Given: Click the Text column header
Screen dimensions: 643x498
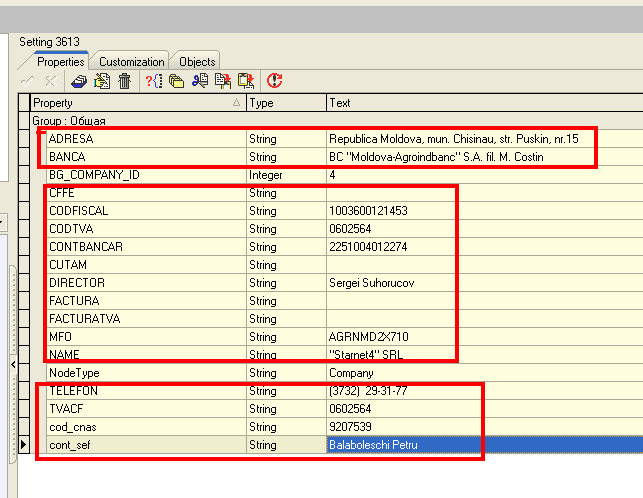Looking at the screenshot, I should point(485,103).
